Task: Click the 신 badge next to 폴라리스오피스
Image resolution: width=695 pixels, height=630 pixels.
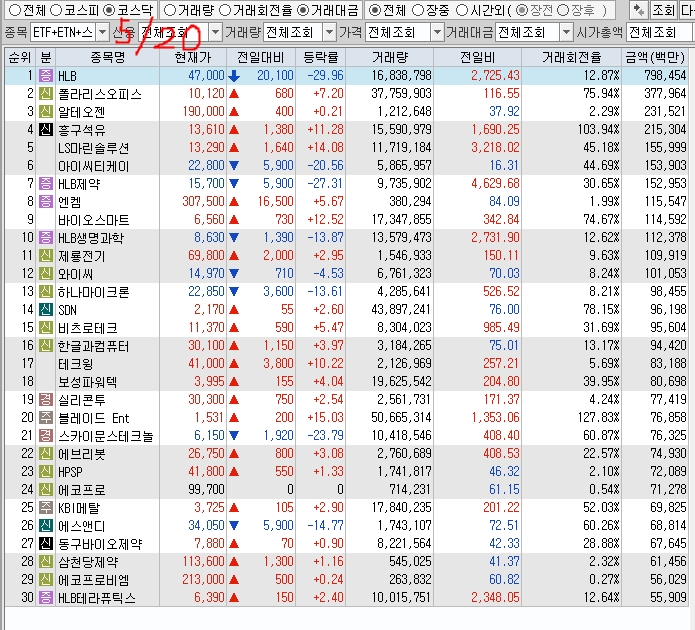Action: tap(46, 94)
